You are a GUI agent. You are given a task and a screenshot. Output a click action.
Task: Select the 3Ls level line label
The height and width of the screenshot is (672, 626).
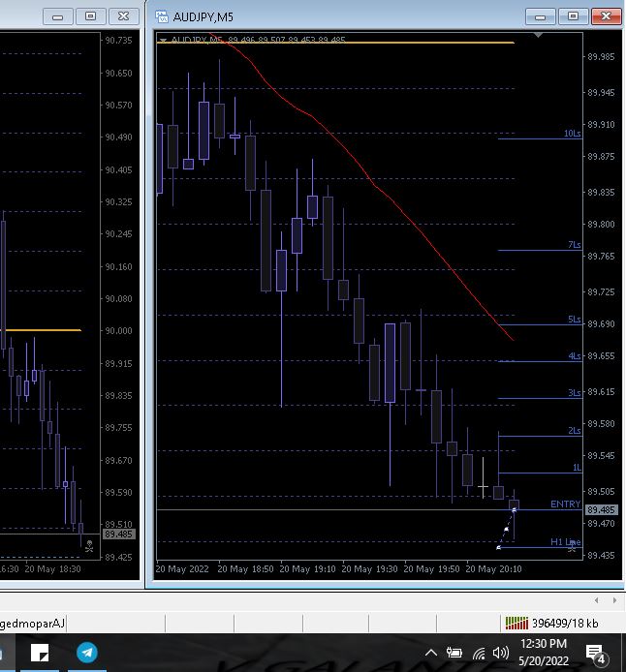pyautogui.click(x=574, y=392)
